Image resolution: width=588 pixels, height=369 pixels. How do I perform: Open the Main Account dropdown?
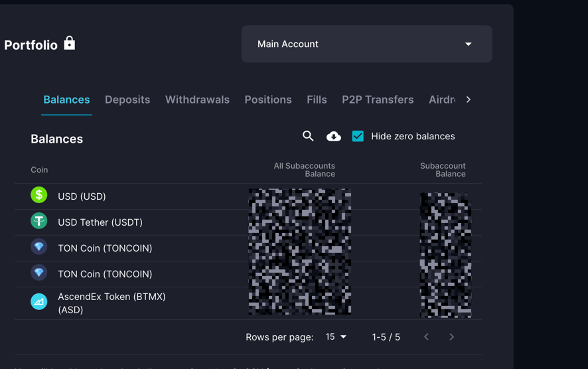tap(367, 44)
